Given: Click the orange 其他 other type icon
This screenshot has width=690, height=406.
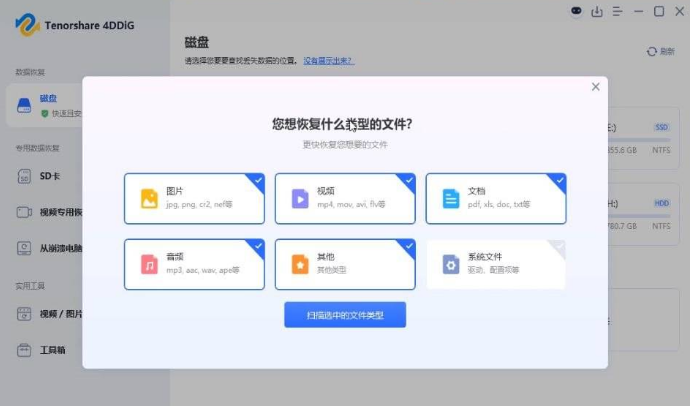Looking at the screenshot, I should pyautogui.click(x=300, y=264).
